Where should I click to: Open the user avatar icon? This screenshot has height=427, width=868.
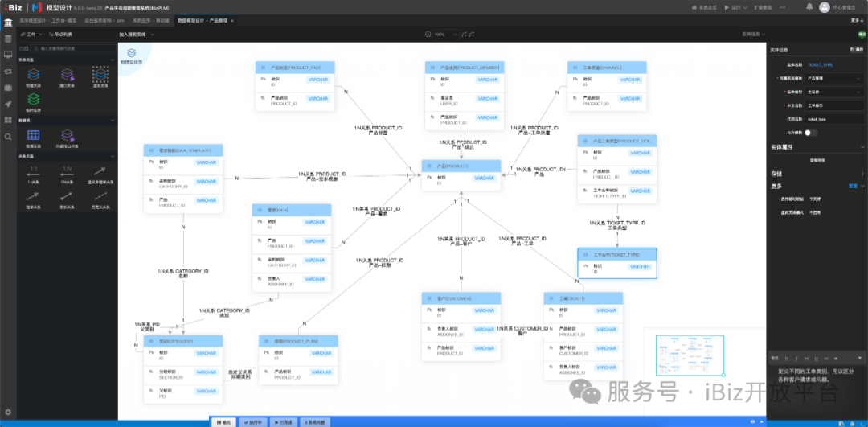click(825, 7)
